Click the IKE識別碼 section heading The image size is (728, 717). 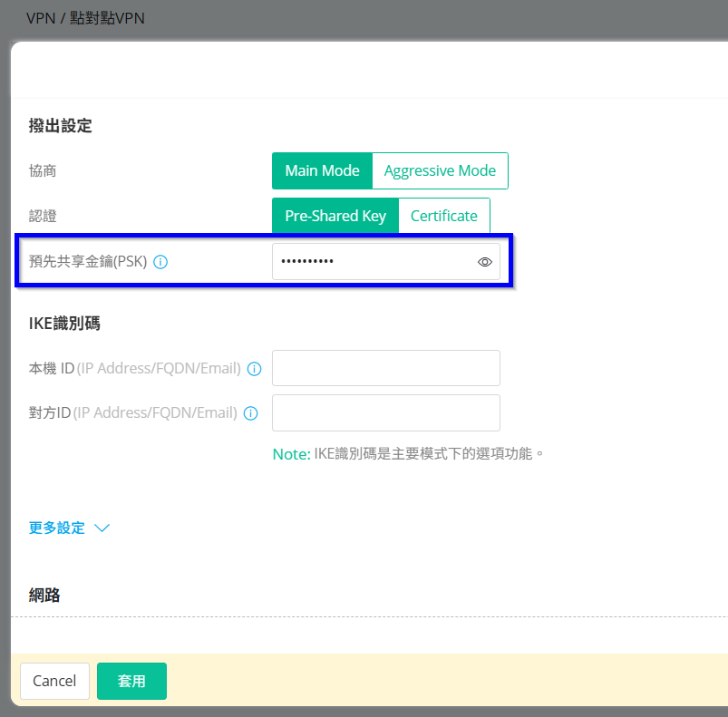[x=64, y=324]
